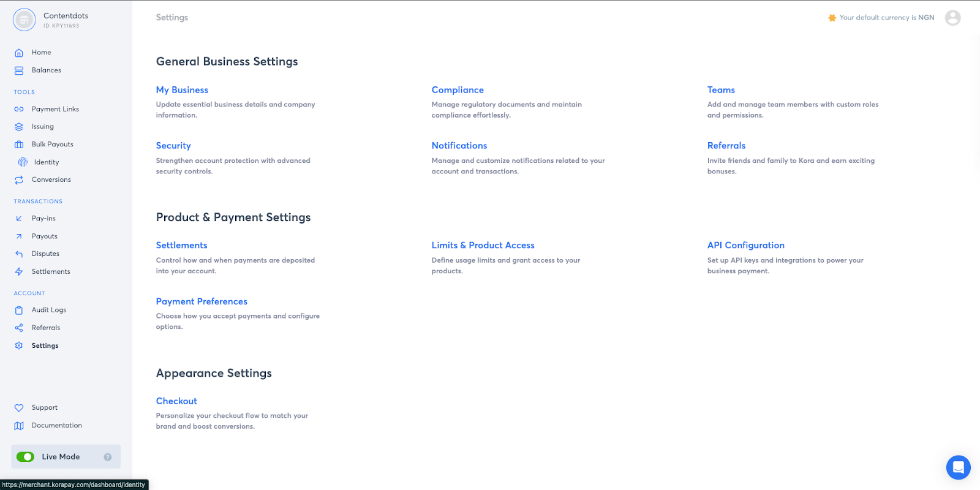Click the Issuing layers icon
Image resolution: width=980 pixels, height=490 pixels.
pos(19,127)
